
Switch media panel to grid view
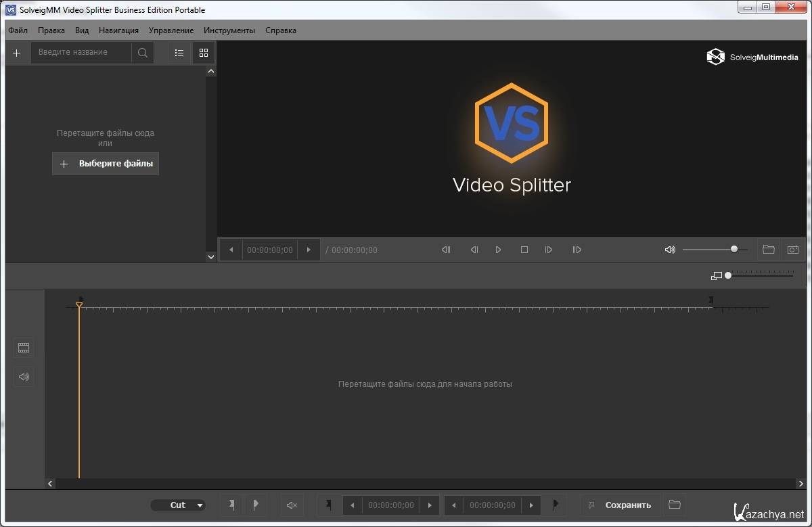click(204, 53)
